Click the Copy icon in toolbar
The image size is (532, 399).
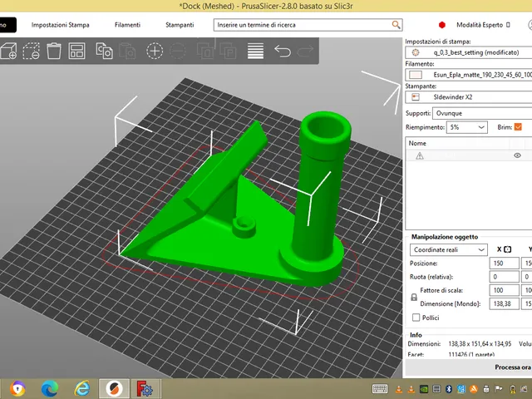(104, 51)
